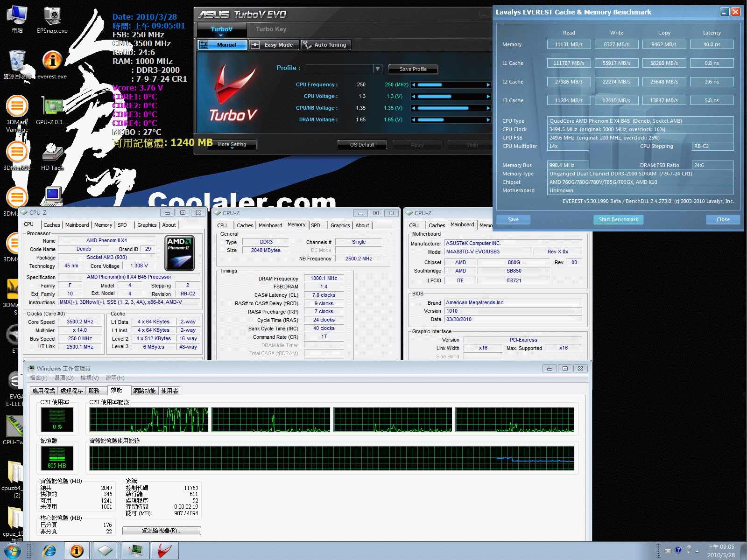Screen dimensions: 747x560
Task: Click the Windows Start orb
Action: (13, 551)
